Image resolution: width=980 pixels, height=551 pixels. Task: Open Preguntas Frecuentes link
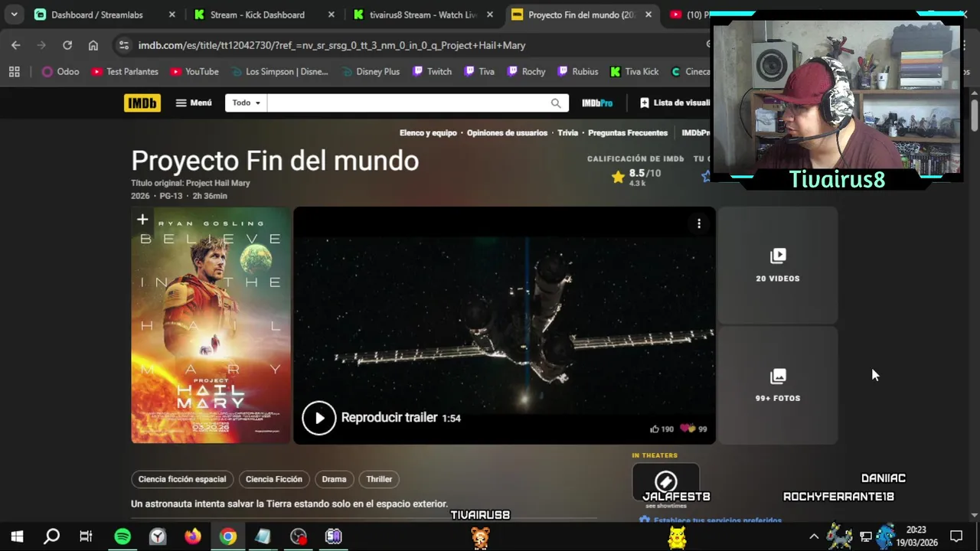click(628, 133)
